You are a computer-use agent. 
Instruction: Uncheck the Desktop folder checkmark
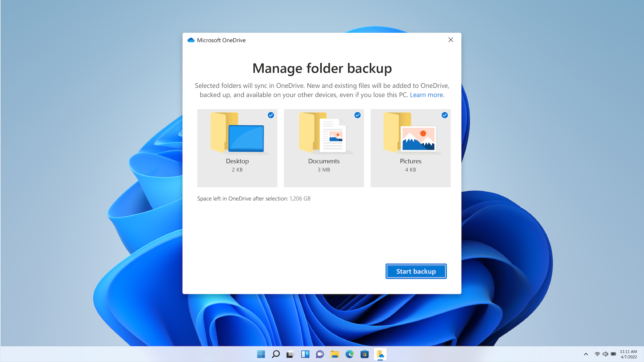click(271, 115)
